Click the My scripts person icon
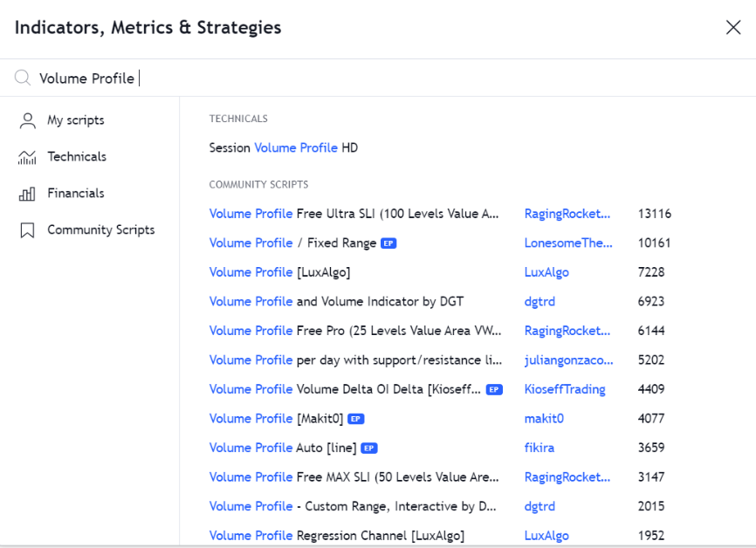Viewport: 756px width, 548px height. point(27,120)
